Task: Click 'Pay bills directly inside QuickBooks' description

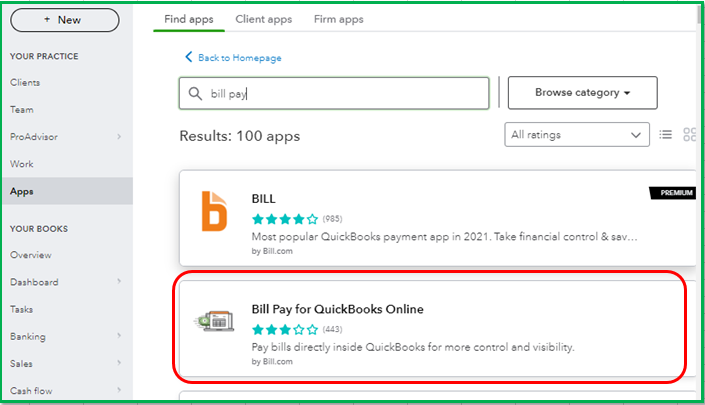Action: (413, 347)
